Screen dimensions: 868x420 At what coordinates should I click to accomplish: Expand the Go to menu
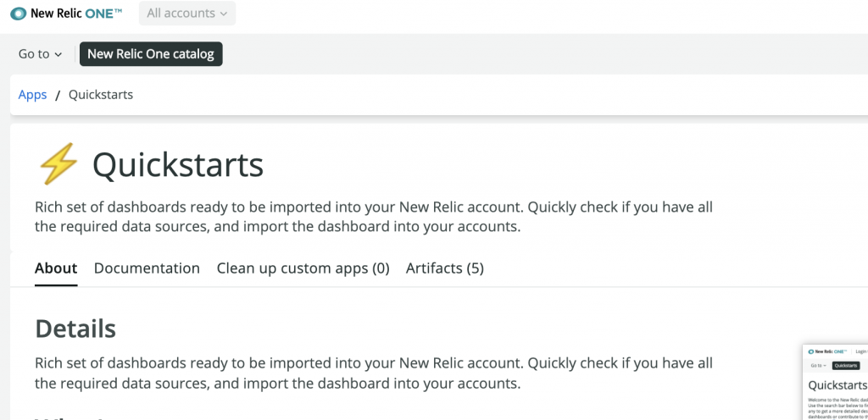(40, 53)
